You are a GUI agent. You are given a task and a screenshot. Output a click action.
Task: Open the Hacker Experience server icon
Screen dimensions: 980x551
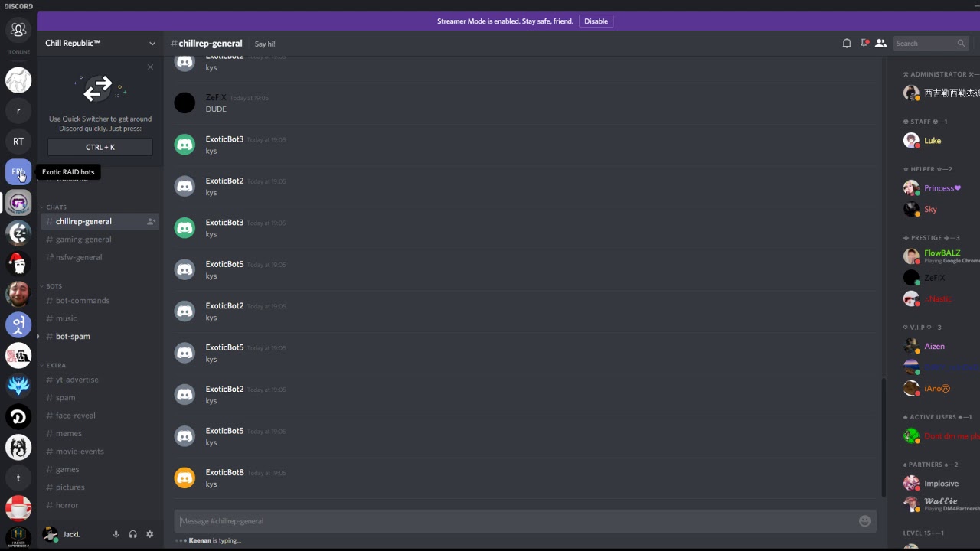[18, 536]
